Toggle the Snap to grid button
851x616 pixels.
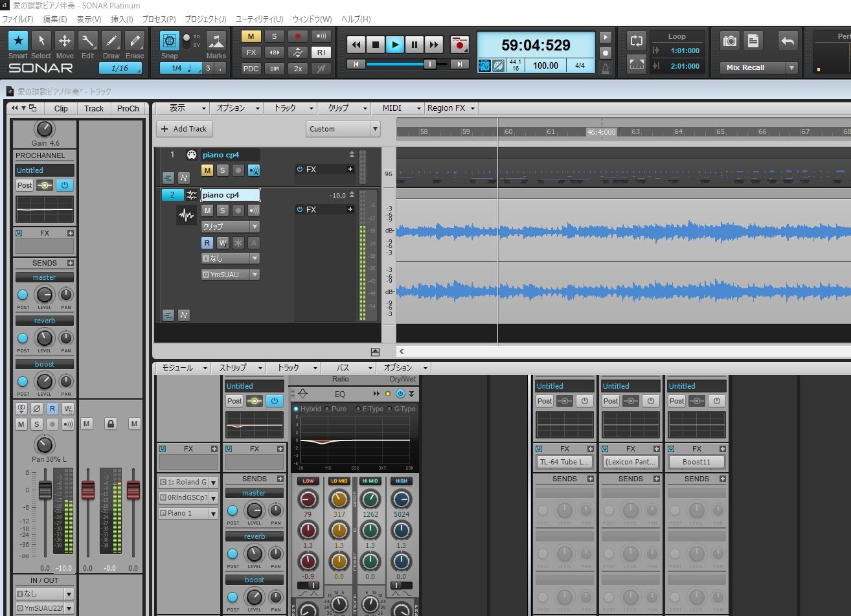point(170,41)
